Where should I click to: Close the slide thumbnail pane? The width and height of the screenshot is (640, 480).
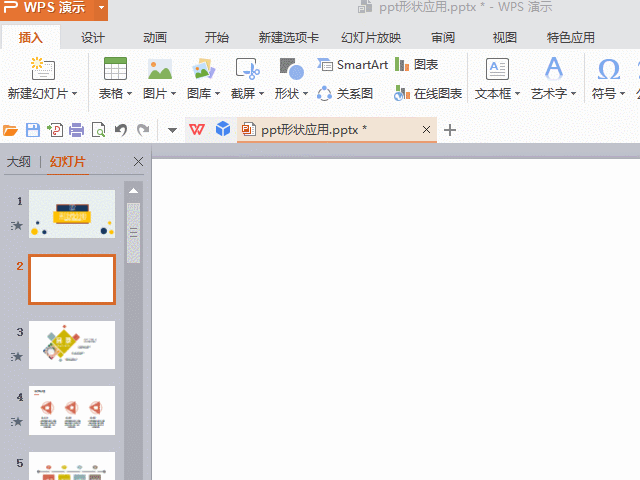click(138, 162)
